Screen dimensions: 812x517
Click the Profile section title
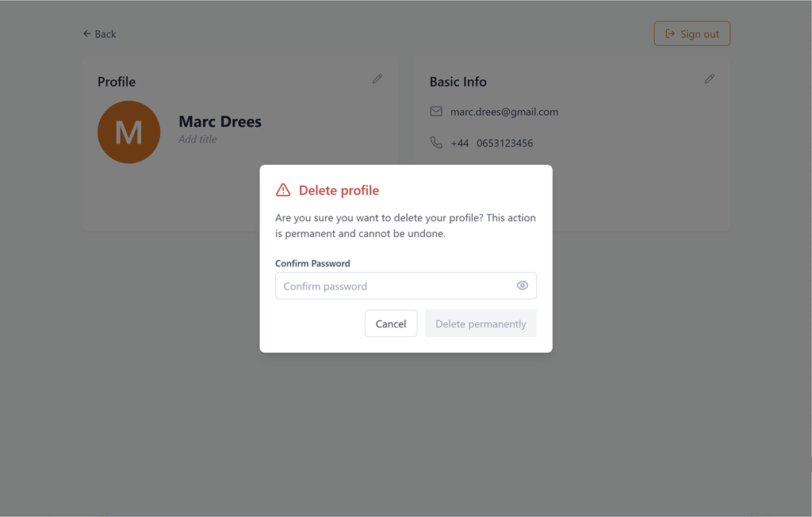pos(117,82)
